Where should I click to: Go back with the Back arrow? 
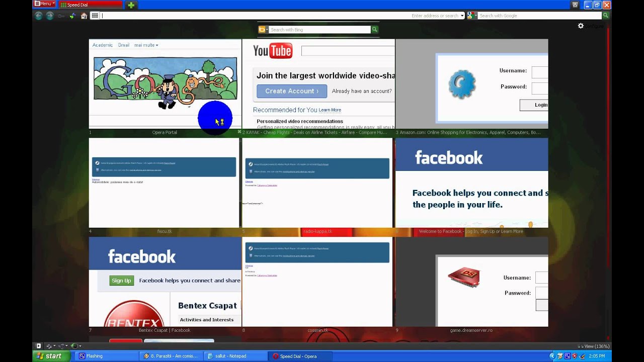pyautogui.click(x=39, y=16)
